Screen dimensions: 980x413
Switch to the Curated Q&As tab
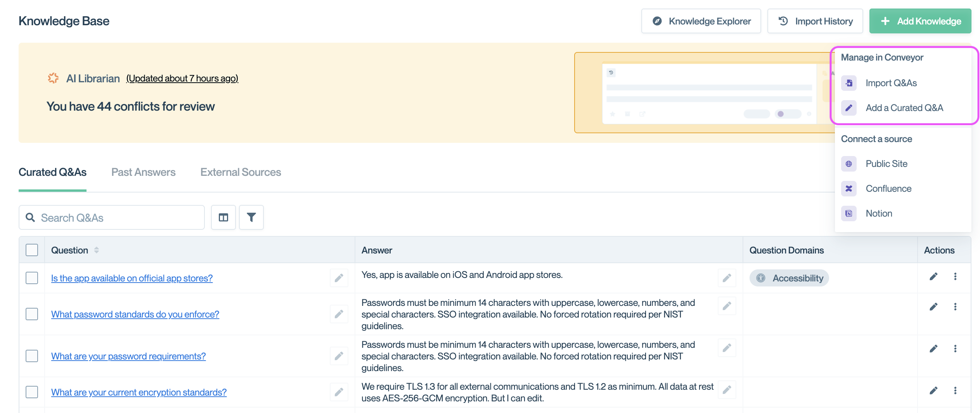pyautogui.click(x=52, y=172)
